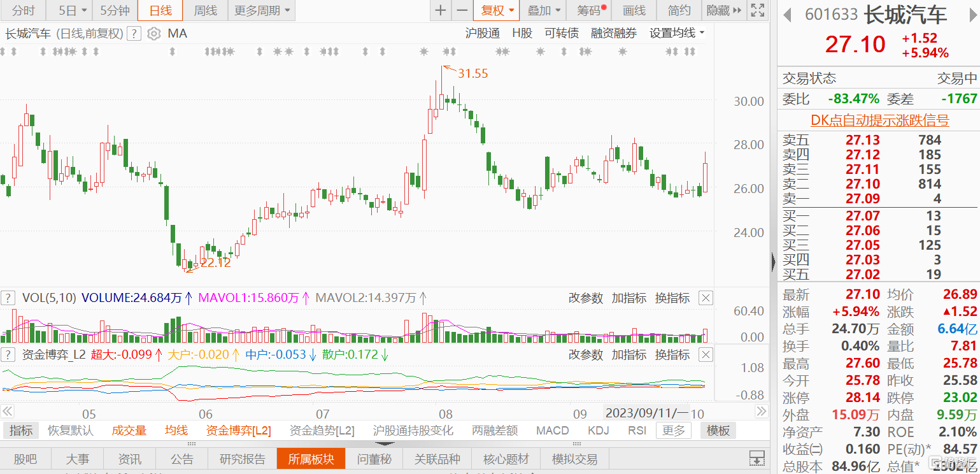Click the fullscreen expand icon
This screenshot has width=980, height=474.
click(x=757, y=10)
